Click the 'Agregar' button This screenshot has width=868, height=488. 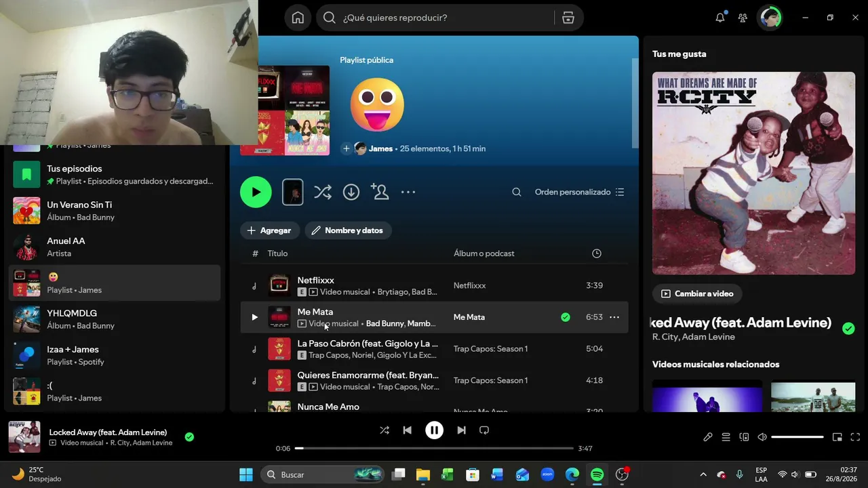pos(270,230)
